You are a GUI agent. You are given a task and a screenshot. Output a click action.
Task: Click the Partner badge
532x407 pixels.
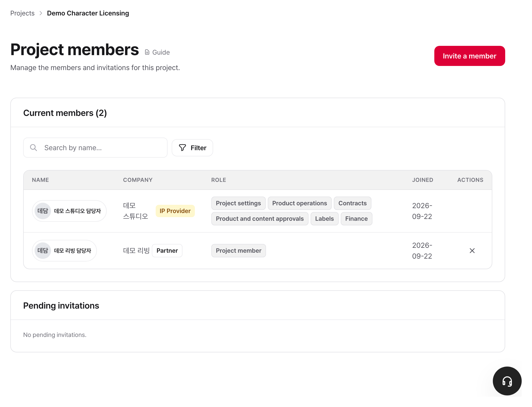coord(167,251)
